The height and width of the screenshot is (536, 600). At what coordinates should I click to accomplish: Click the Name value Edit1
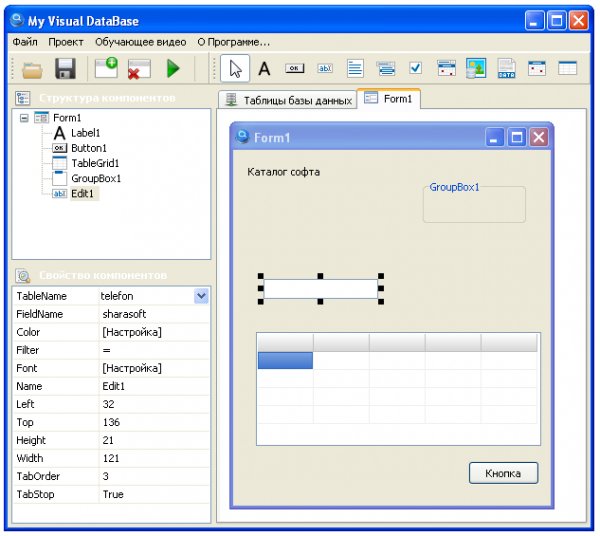[114, 386]
